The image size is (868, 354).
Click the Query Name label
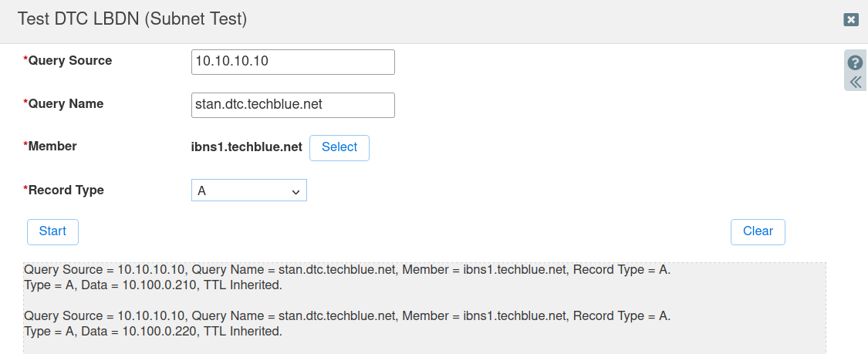[65, 104]
